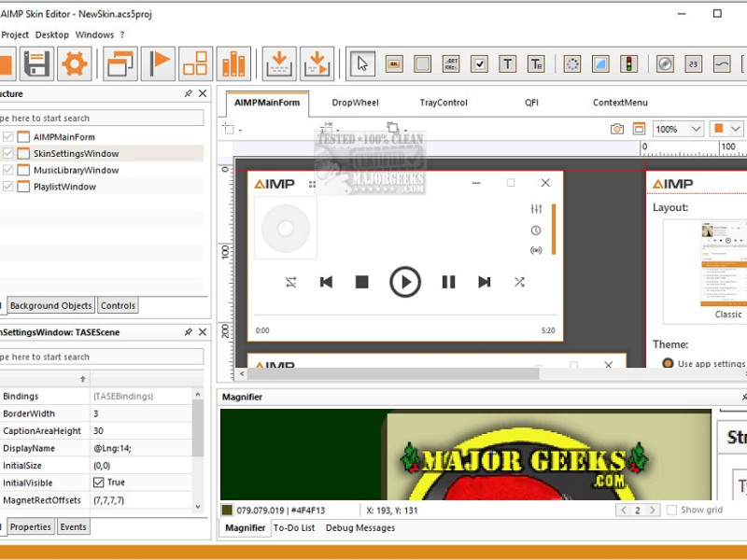The height and width of the screenshot is (560, 747).
Task: Select the traffic light state control tool
Action: [x=628, y=63]
